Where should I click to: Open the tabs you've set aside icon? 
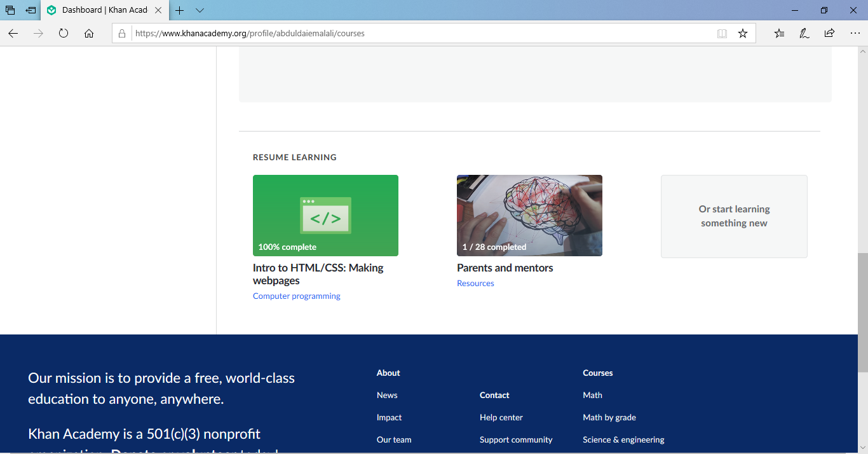tap(10, 10)
